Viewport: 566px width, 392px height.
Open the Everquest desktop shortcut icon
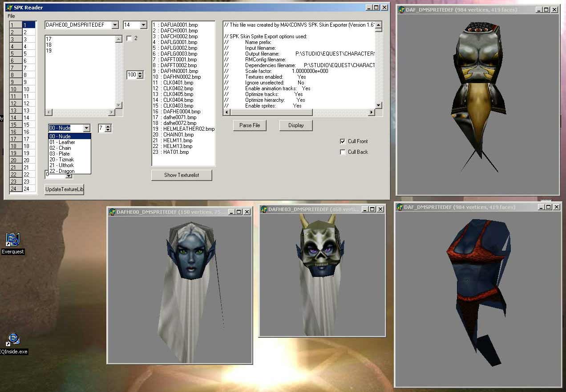click(x=12, y=240)
